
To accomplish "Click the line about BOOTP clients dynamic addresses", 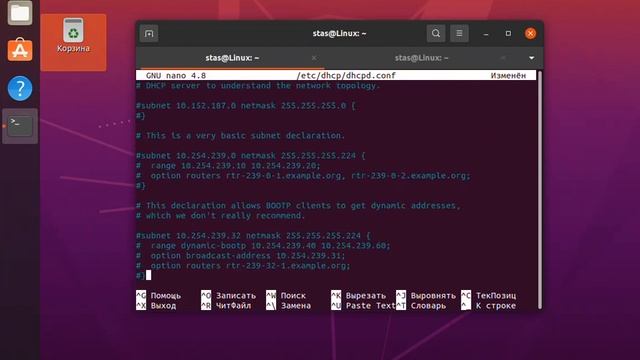I will pos(298,205).
